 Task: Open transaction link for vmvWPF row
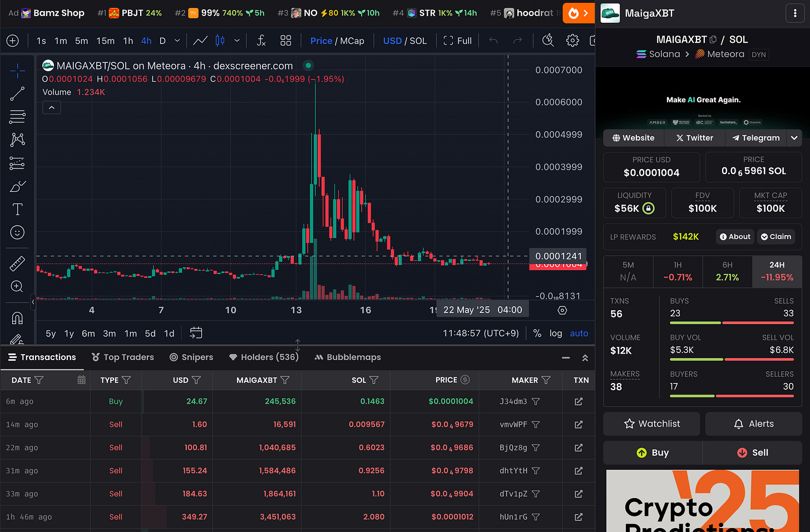[579, 425]
